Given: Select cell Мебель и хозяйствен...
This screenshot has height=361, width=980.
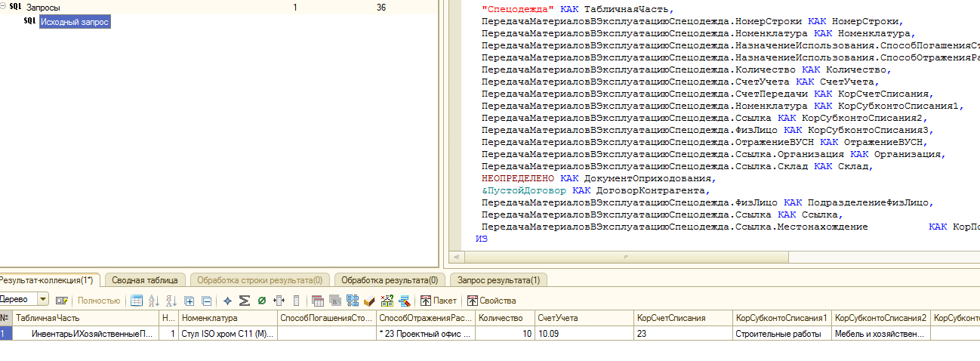Looking at the screenshot, I should pos(880,333).
